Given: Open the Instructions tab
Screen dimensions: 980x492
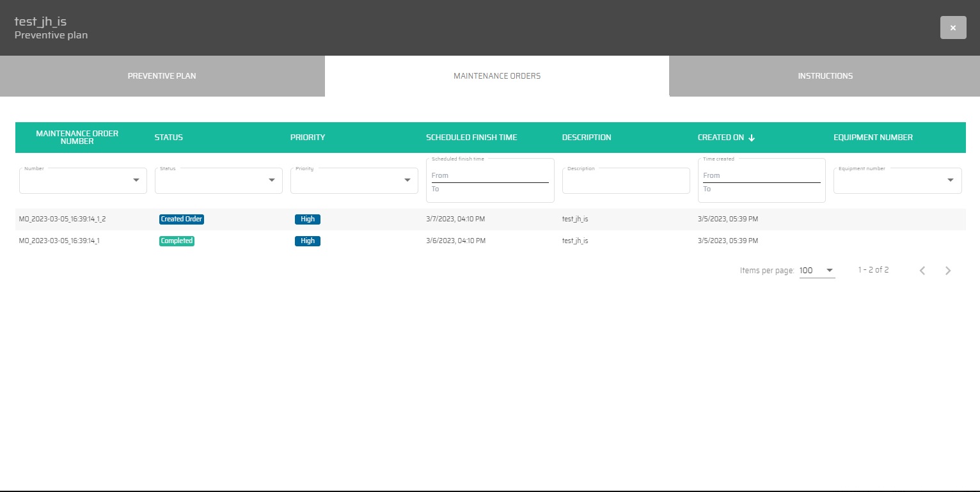Looking at the screenshot, I should [825, 76].
